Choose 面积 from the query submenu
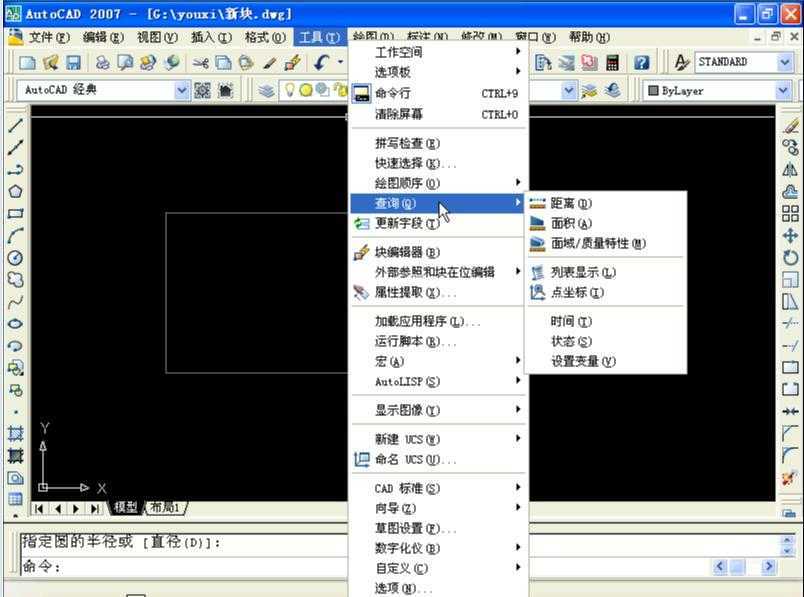This screenshot has width=804, height=597. pyautogui.click(x=606, y=224)
